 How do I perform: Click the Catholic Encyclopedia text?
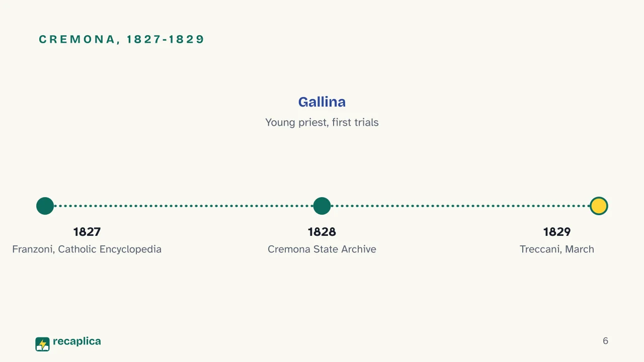click(110, 249)
